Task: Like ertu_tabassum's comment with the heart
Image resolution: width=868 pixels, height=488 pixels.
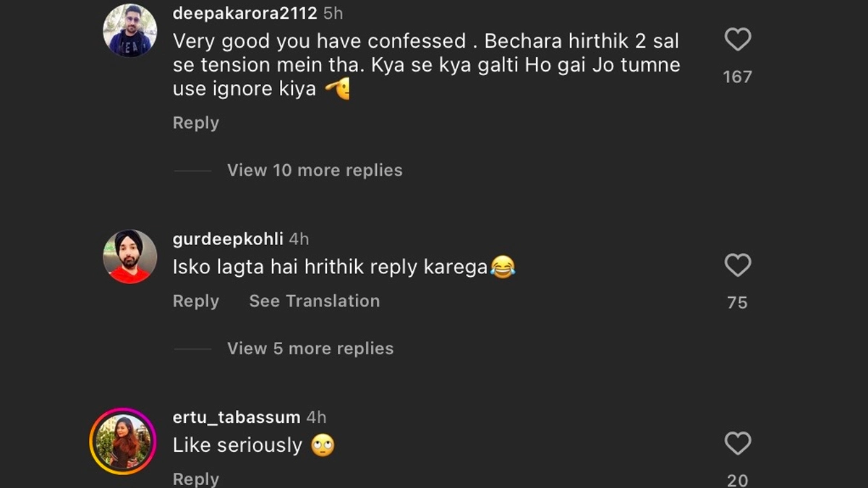Action: pos(737,443)
